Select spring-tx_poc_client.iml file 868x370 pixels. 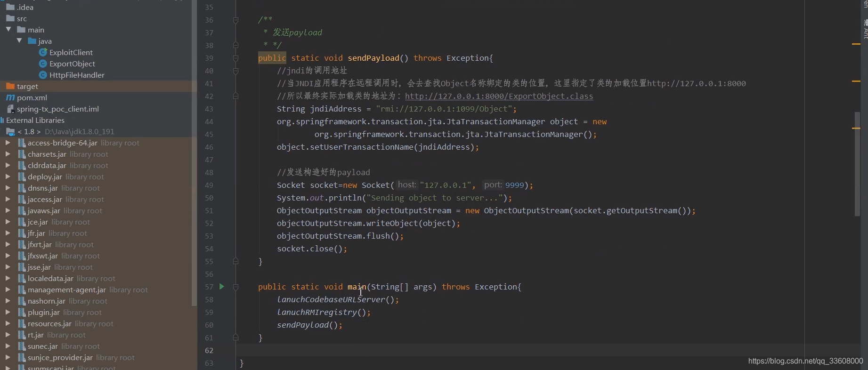(58, 109)
